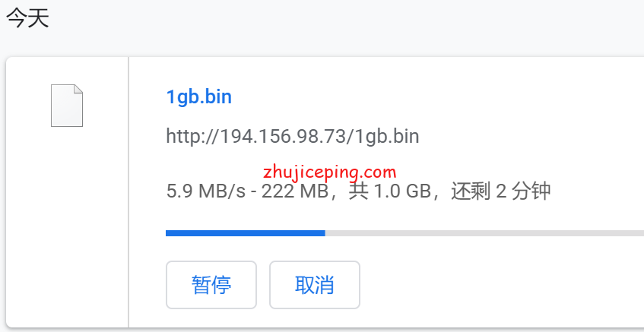Click the 还剩 2 分钟 remaining time text
This screenshot has width=644, height=332.
500,191
